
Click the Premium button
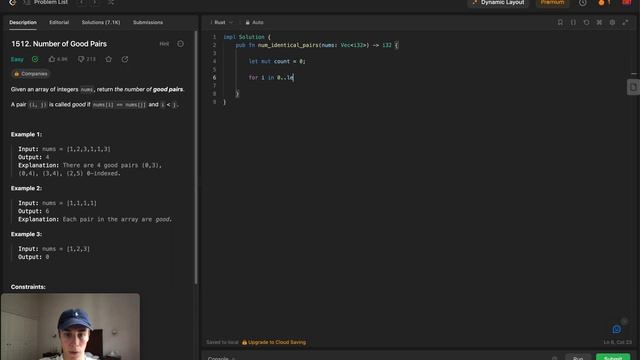(552, 3)
